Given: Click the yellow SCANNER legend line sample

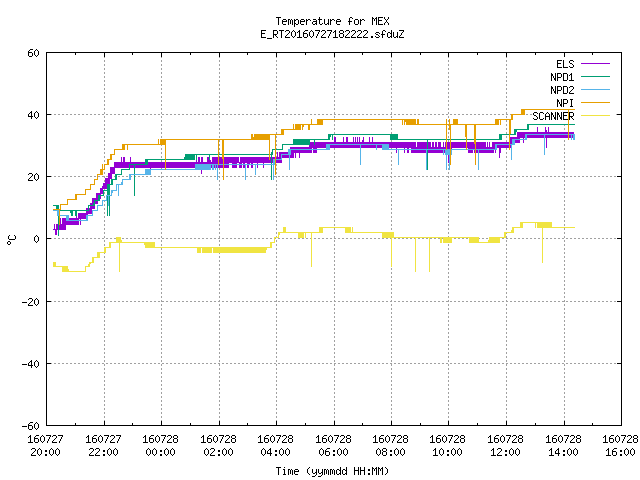Looking at the screenshot, I should 595,116.
